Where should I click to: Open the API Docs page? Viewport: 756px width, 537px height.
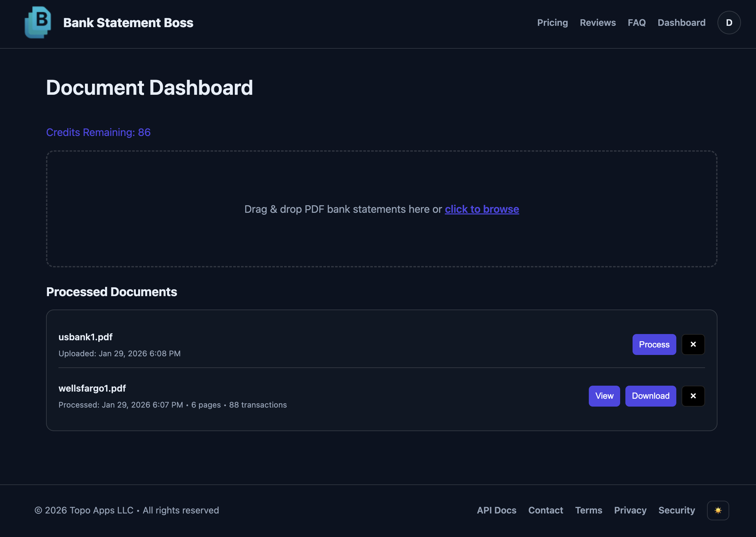pos(496,510)
